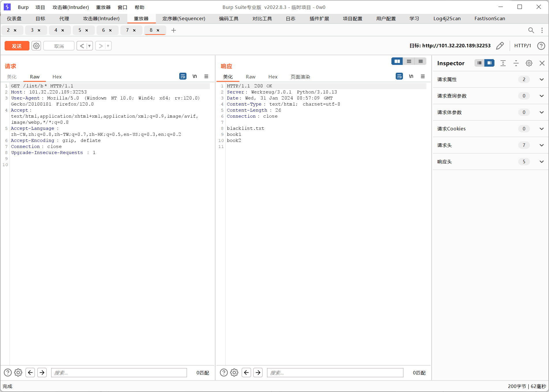
Task: Open Repeater tab options kebab menu
Action: (x=542, y=30)
